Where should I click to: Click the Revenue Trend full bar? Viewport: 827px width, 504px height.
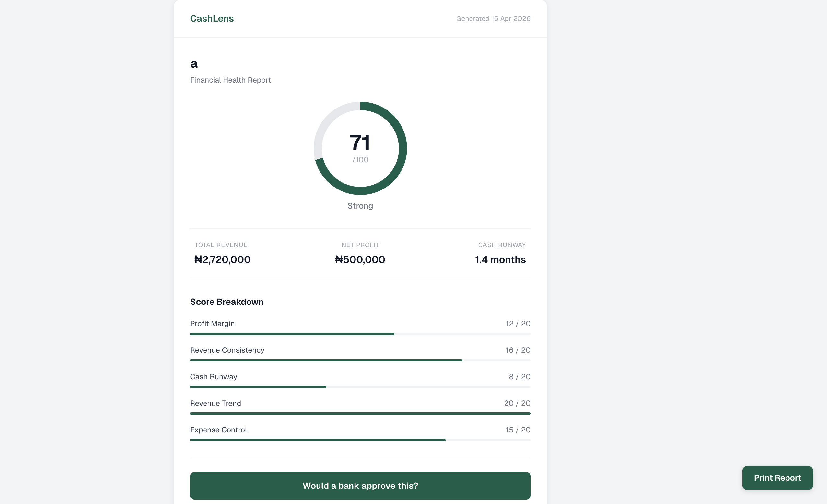[x=360, y=413]
